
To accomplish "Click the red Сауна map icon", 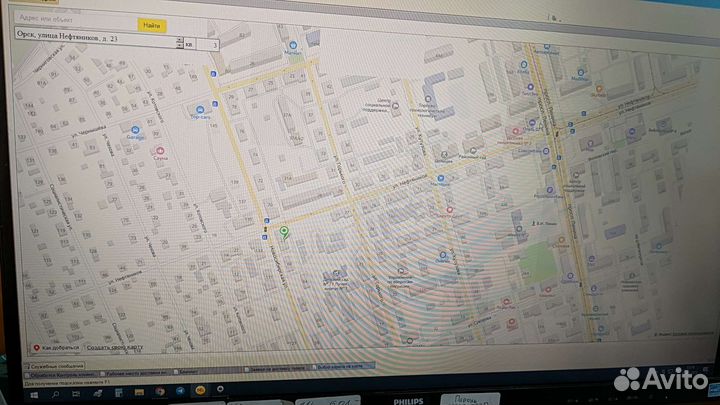I will tap(162, 153).
